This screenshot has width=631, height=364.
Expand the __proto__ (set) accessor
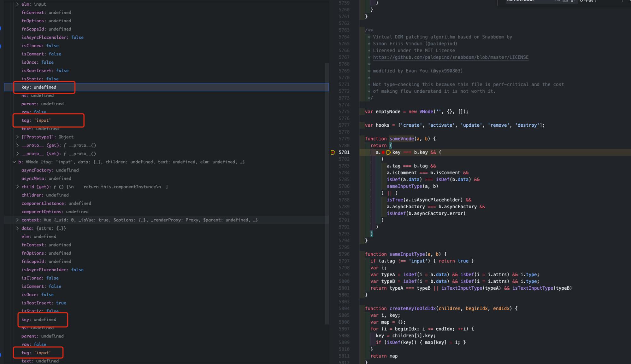tap(18, 153)
